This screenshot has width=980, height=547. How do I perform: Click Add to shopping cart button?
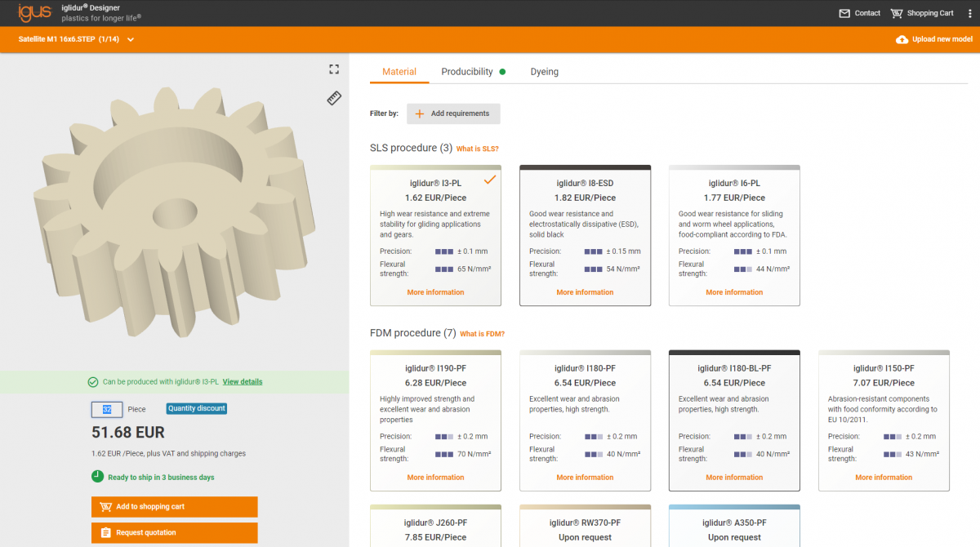point(174,506)
